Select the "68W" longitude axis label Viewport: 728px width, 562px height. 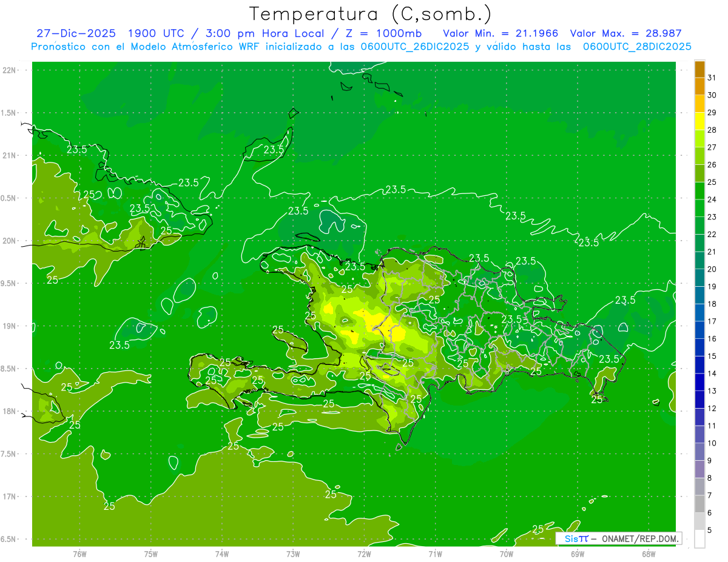click(649, 554)
